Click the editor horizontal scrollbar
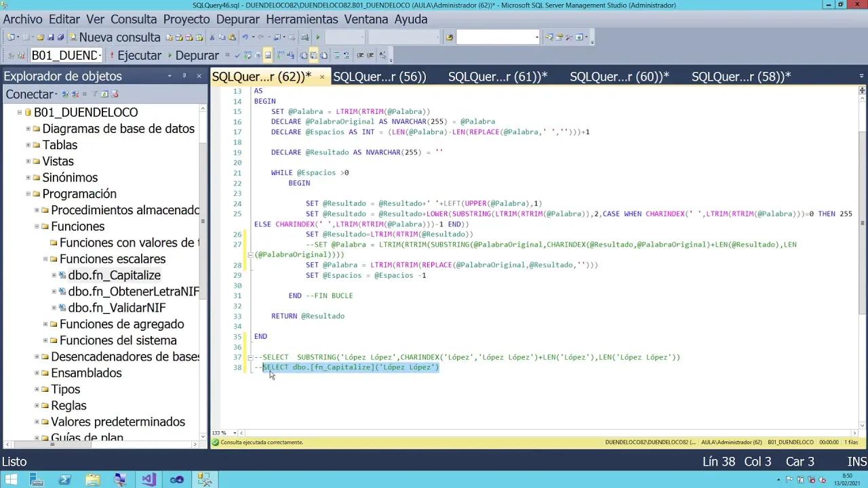 tap(549, 432)
